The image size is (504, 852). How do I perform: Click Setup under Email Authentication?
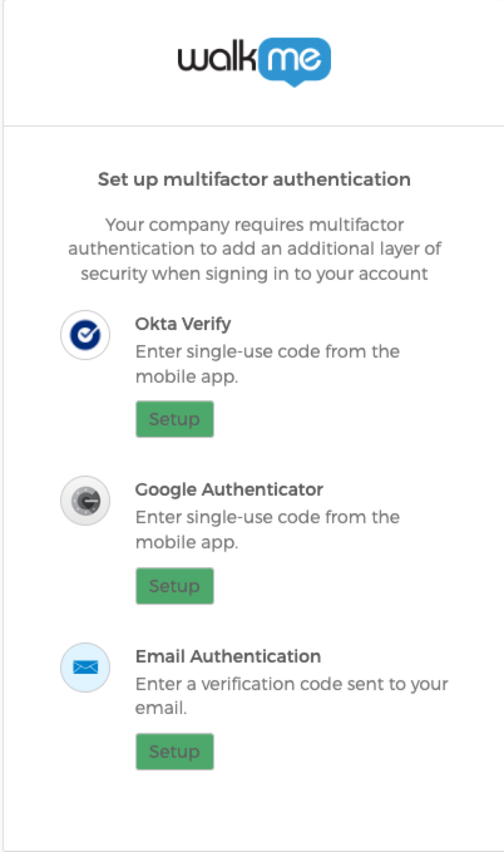tap(174, 751)
